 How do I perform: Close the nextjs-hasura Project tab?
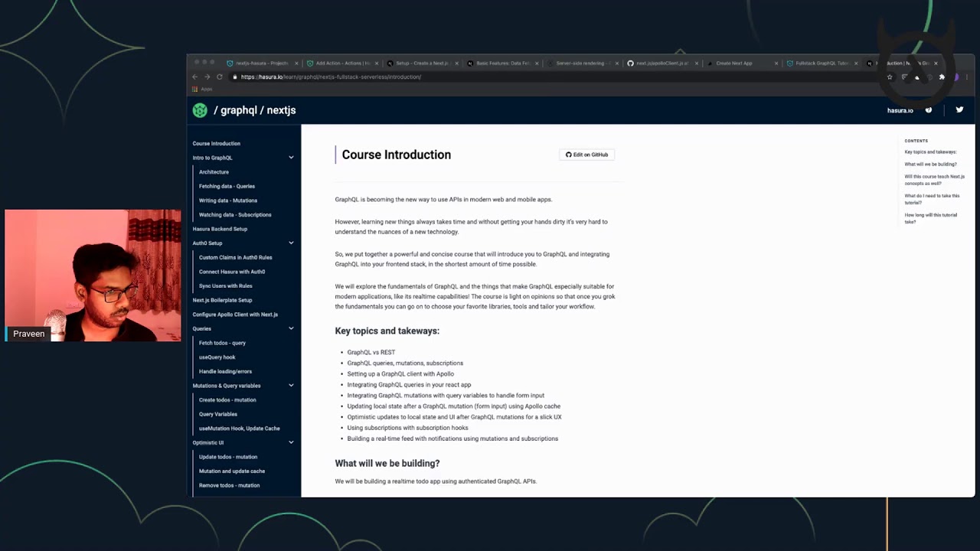coord(296,64)
